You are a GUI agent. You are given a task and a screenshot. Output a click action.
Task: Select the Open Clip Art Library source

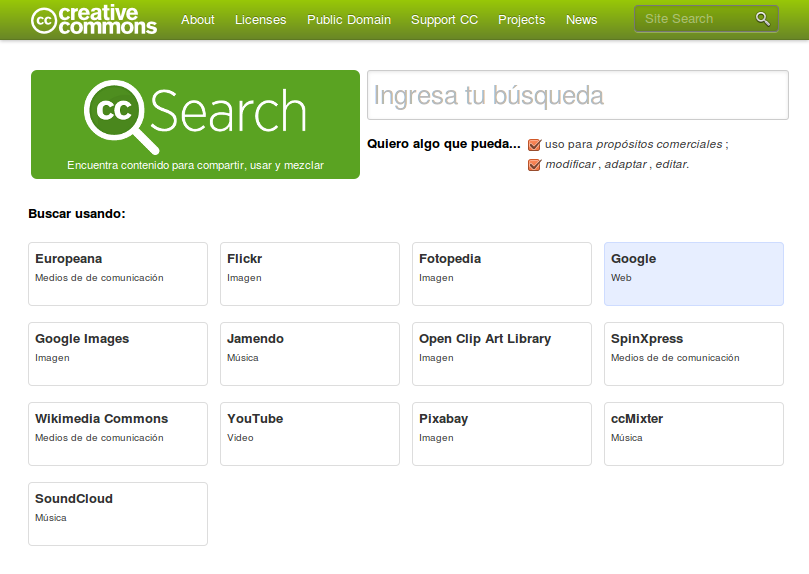click(x=502, y=354)
